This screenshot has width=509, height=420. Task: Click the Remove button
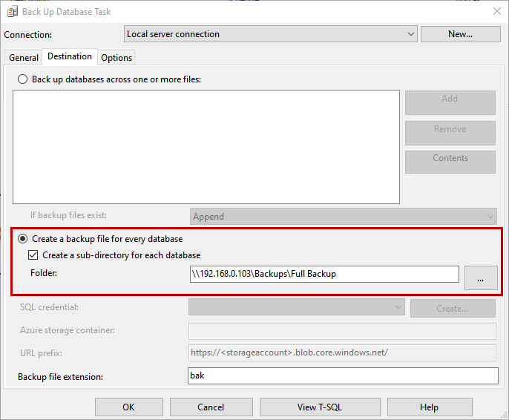coord(450,133)
